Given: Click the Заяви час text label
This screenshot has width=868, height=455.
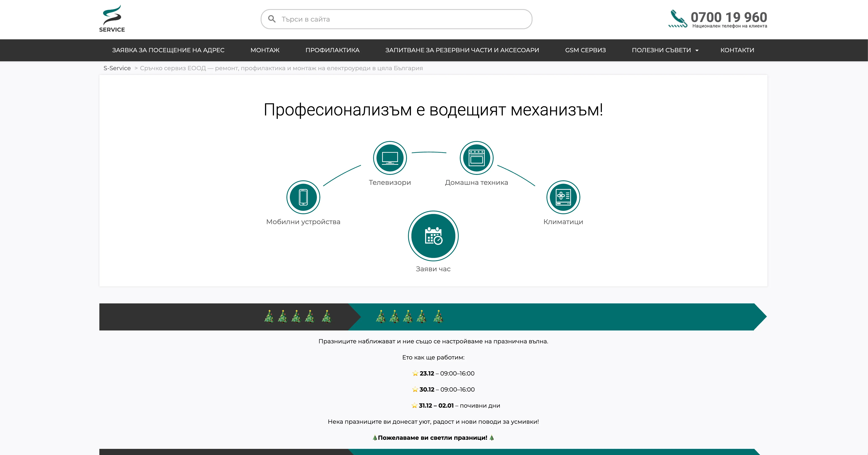Looking at the screenshot, I should tap(433, 269).
